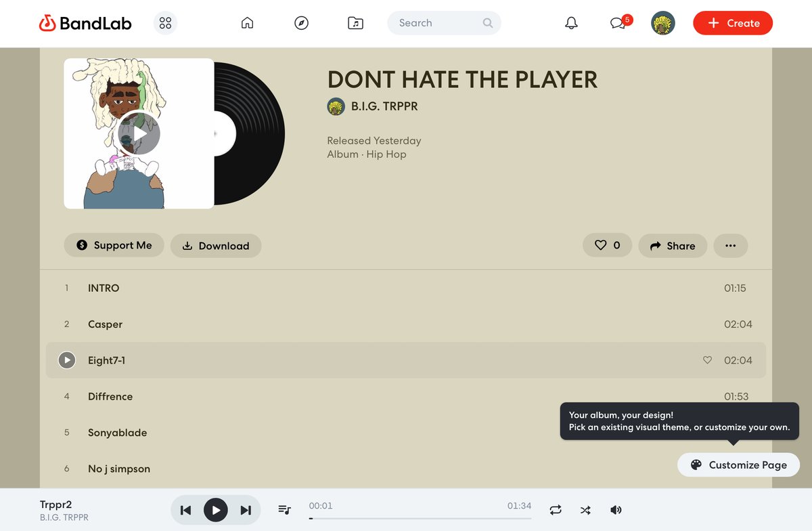
Task: Seek within the playback progress bar
Action: pyautogui.click(x=420, y=518)
